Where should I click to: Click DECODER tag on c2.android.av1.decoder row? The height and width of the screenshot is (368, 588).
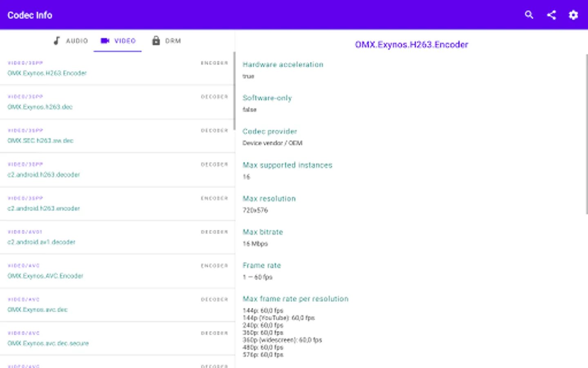point(214,232)
